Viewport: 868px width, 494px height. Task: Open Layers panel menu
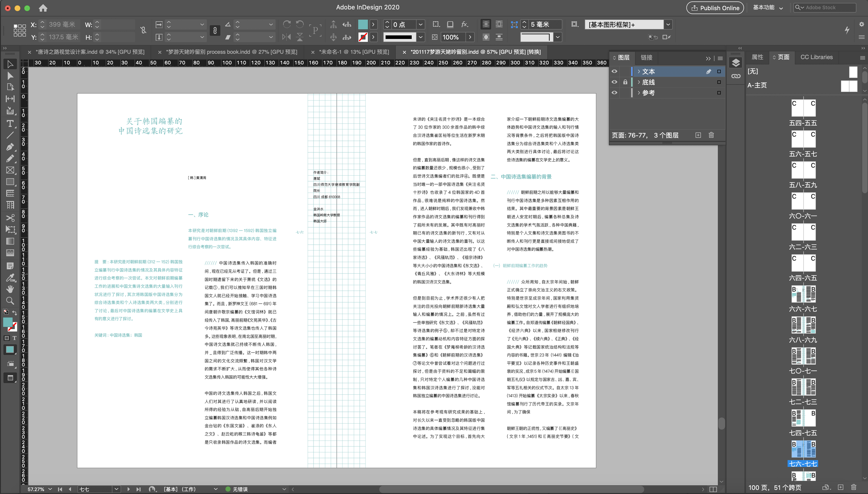click(x=720, y=58)
